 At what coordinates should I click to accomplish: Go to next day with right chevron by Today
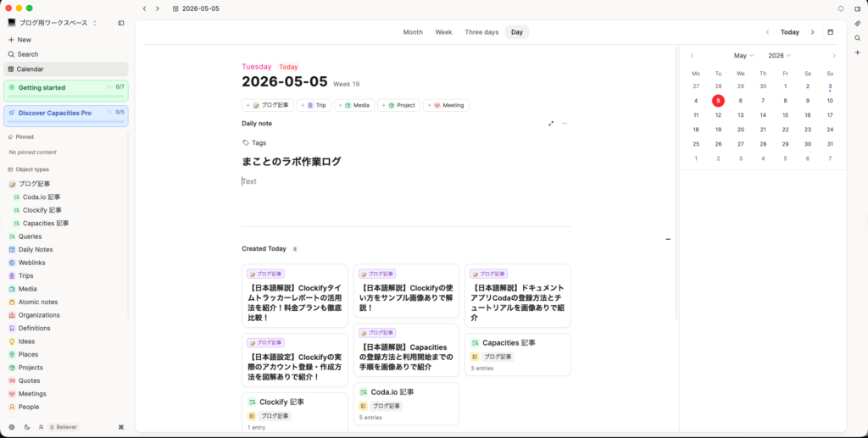[812, 32]
